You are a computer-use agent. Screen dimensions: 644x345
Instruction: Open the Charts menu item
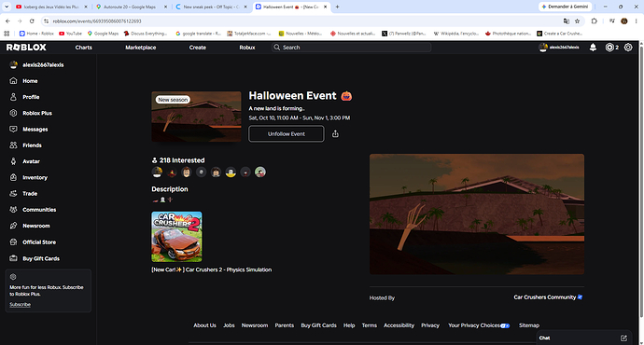tap(83, 48)
